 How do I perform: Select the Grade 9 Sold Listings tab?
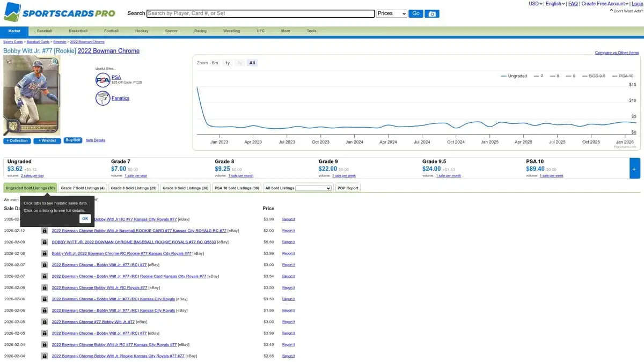pos(186,188)
